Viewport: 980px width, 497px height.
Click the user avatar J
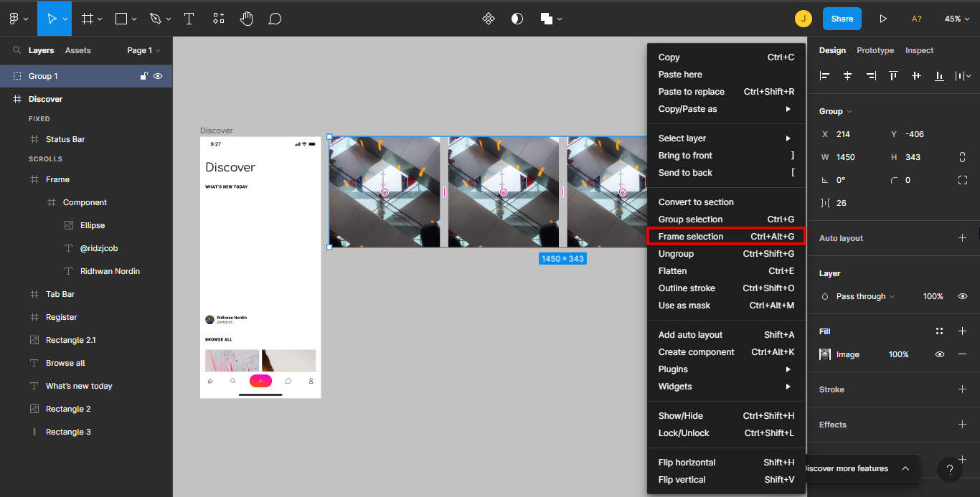(x=804, y=19)
